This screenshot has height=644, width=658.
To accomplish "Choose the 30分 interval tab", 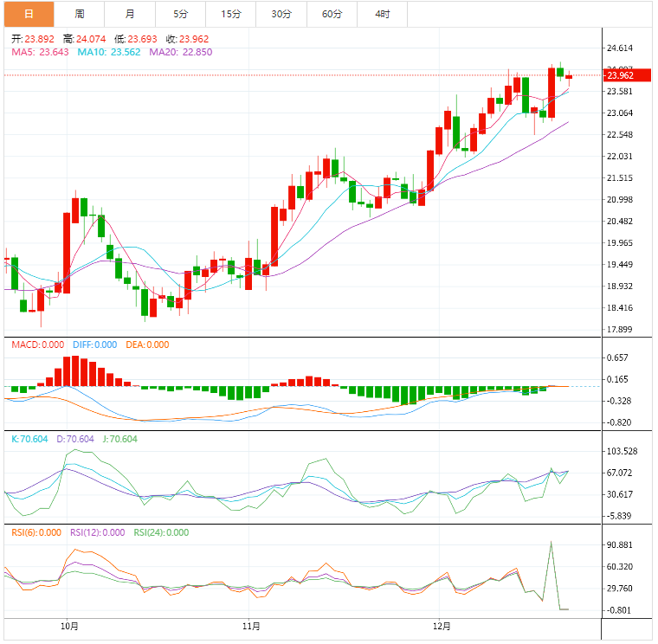I will click(x=281, y=14).
